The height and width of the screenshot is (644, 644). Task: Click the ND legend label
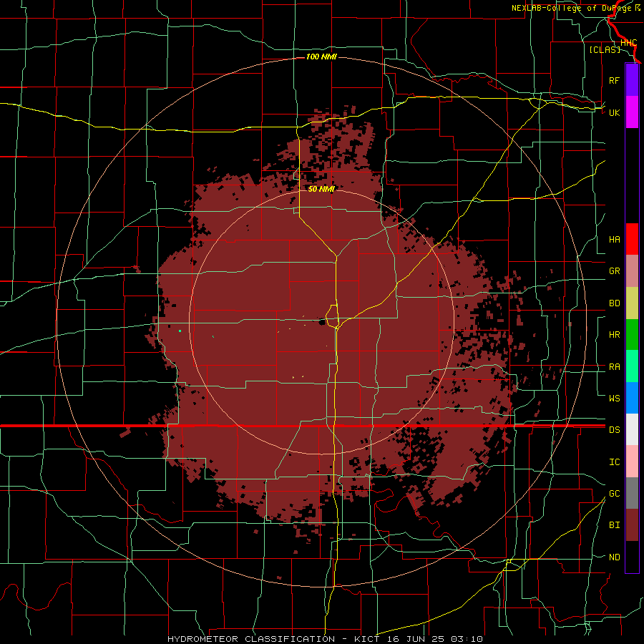615,557
